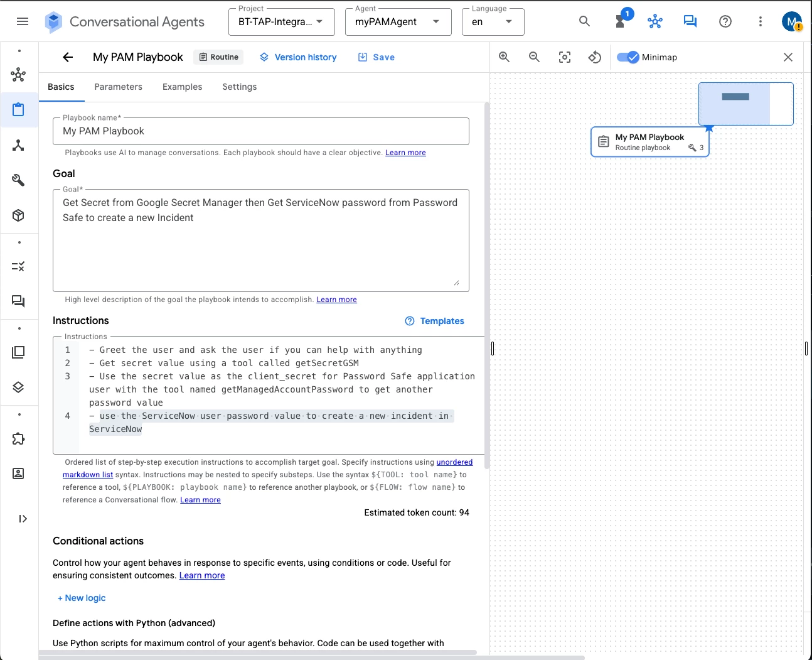Open the Flows hierarchy icon in sidebar
The width and height of the screenshot is (812, 660).
(x=19, y=146)
